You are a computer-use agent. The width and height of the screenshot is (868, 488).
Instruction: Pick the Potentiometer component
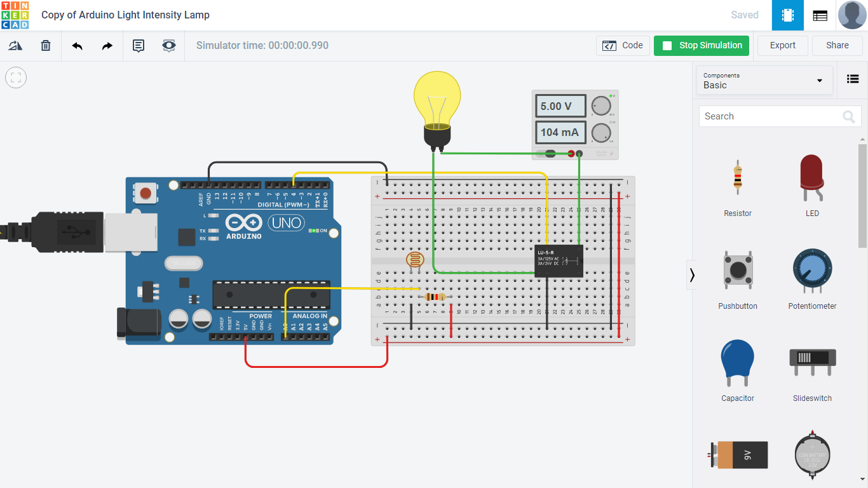(812, 278)
